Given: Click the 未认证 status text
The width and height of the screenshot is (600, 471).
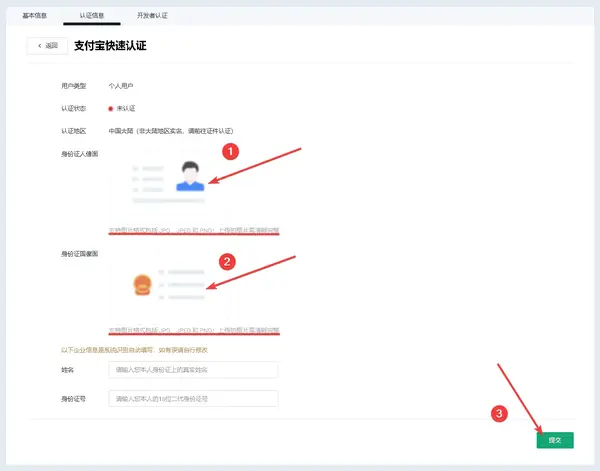Looking at the screenshot, I should (x=126, y=108).
